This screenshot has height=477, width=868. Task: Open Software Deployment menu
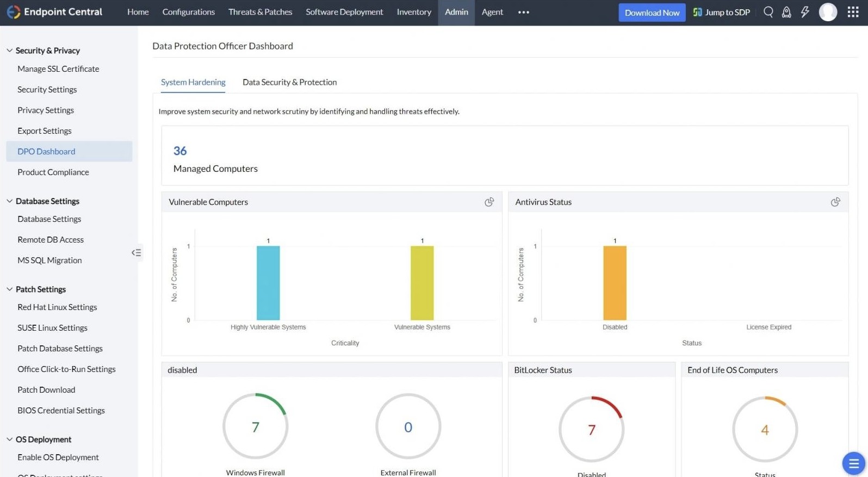344,12
